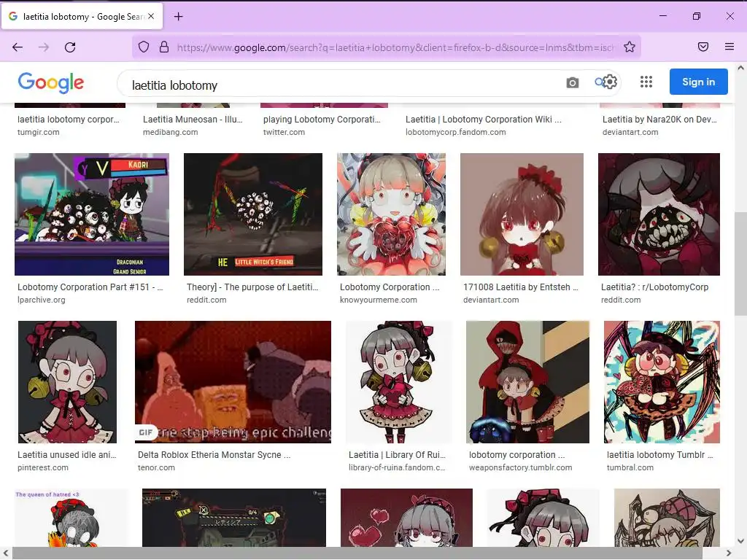Open The queen of hatred thumbnail
The height and width of the screenshot is (560, 747).
[71, 518]
